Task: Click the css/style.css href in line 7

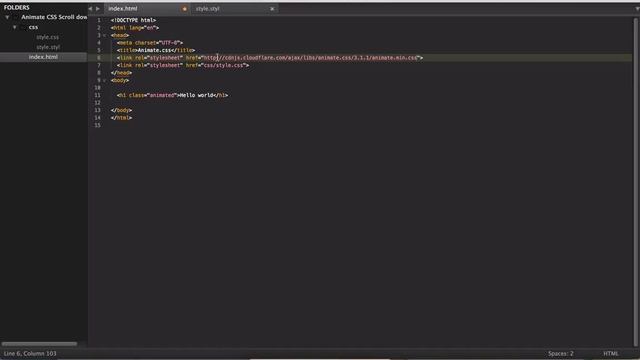Action: coord(224,65)
